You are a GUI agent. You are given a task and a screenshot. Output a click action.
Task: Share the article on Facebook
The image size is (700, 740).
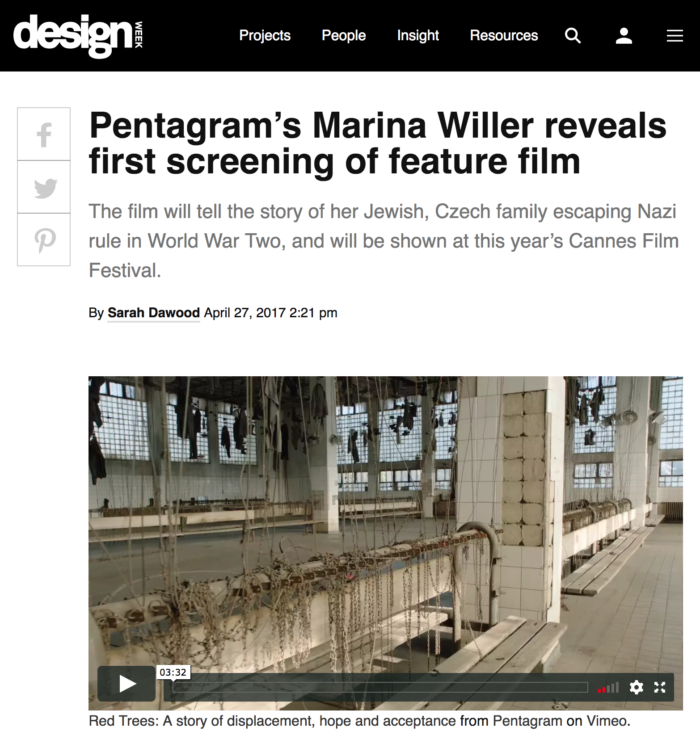pos(44,134)
